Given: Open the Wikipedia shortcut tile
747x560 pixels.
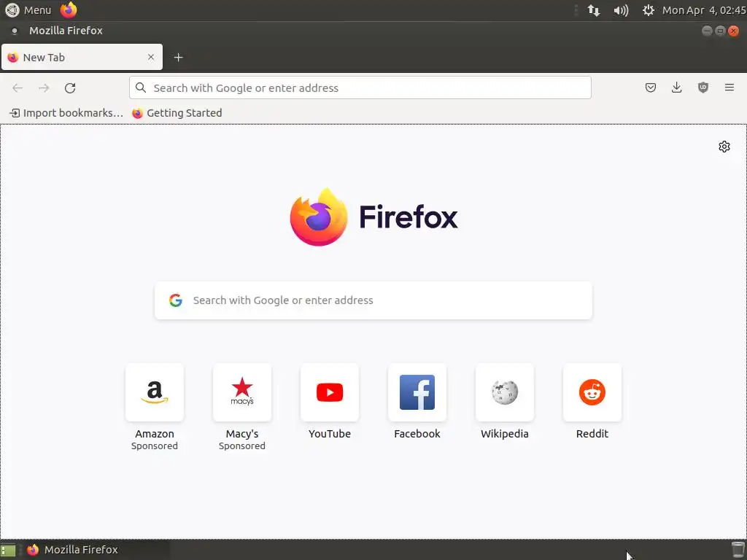Looking at the screenshot, I should (x=505, y=392).
